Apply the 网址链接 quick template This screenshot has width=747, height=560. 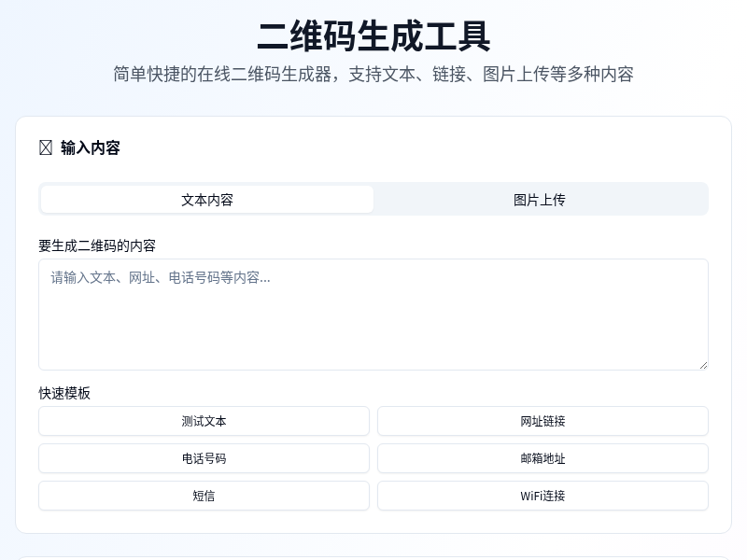[543, 421]
